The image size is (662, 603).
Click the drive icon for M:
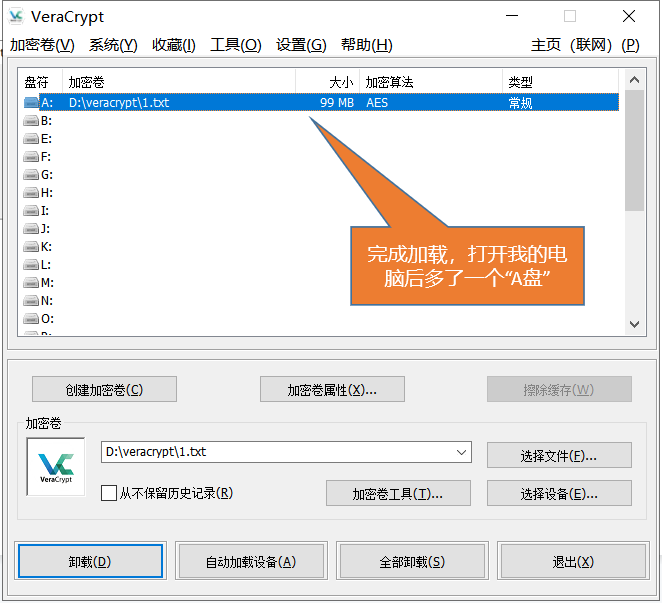pyautogui.click(x=31, y=282)
